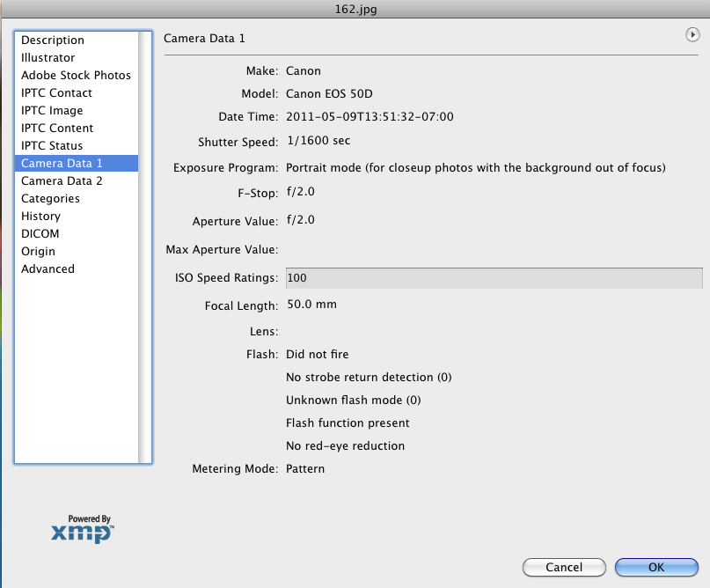
Task: Click the Lens label
Action: point(264,332)
